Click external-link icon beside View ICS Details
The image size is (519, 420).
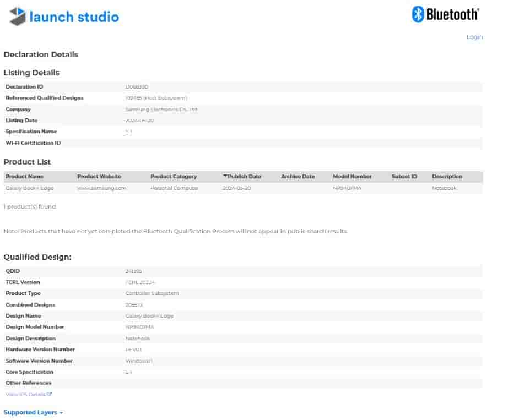(x=50, y=394)
